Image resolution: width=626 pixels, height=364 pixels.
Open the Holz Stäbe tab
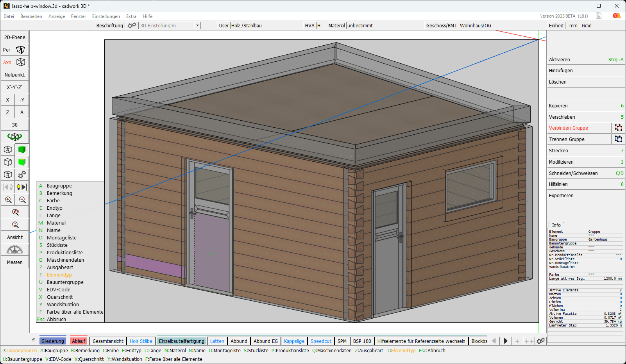tap(141, 341)
